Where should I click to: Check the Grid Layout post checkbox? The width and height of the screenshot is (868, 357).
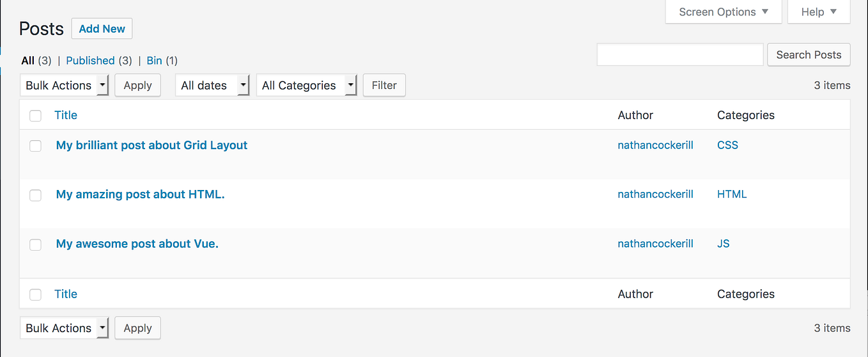click(36, 146)
